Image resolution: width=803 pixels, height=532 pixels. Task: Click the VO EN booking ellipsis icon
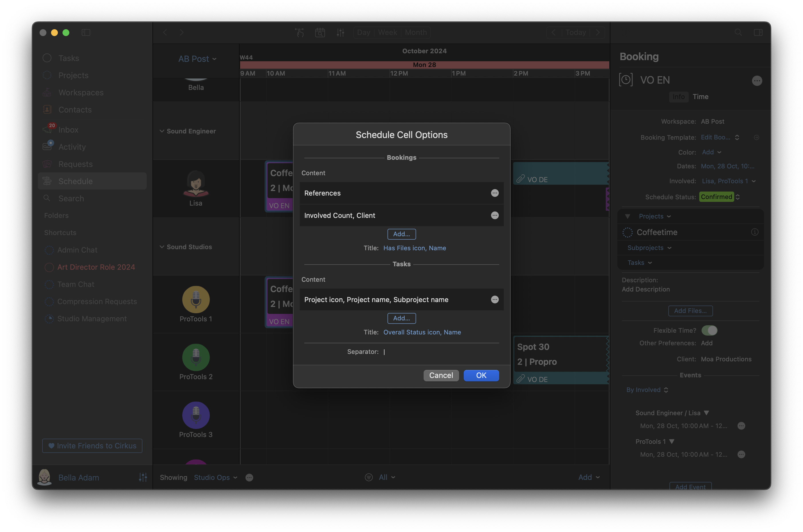[757, 81]
